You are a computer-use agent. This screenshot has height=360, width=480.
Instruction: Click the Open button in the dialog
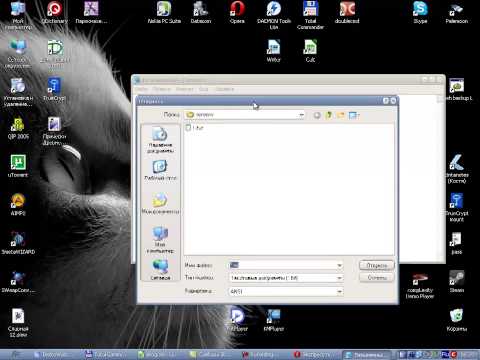[x=377, y=265]
